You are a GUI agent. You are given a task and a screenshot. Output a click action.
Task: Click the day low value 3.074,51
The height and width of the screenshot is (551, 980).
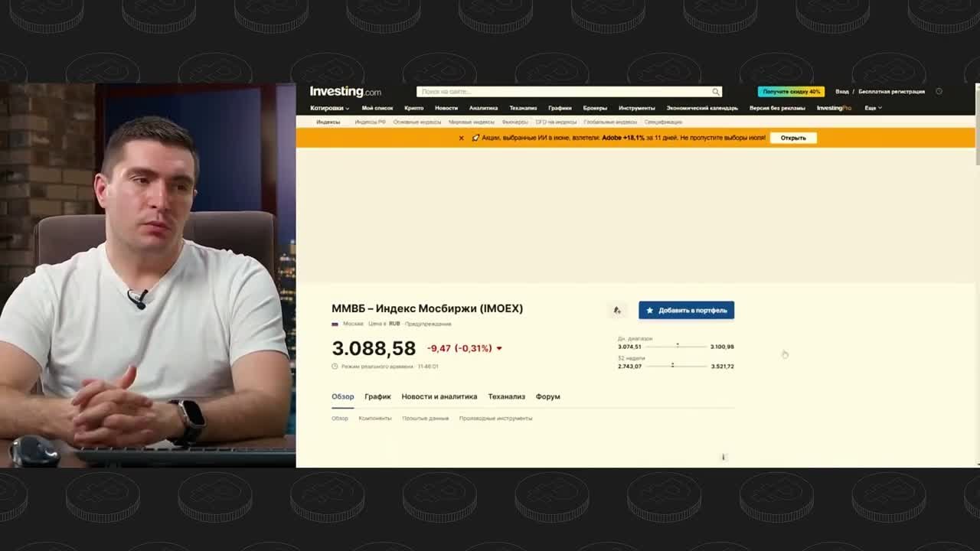pyautogui.click(x=629, y=347)
